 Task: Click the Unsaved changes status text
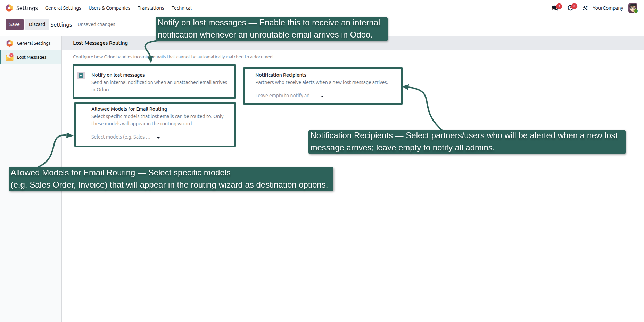pyautogui.click(x=96, y=24)
